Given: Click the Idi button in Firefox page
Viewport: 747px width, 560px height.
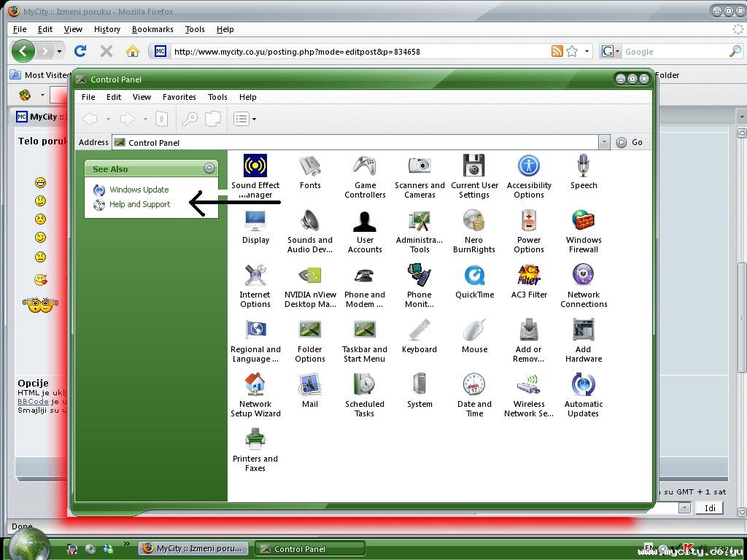Looking at the screenshot, I should pyautogui.click(x=709, y=507).
